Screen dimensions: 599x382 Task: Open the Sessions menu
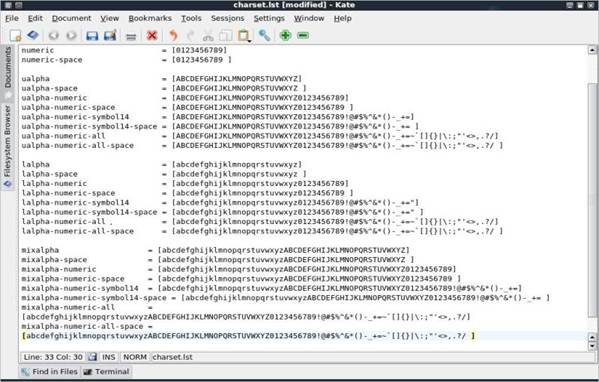[227, 18]
